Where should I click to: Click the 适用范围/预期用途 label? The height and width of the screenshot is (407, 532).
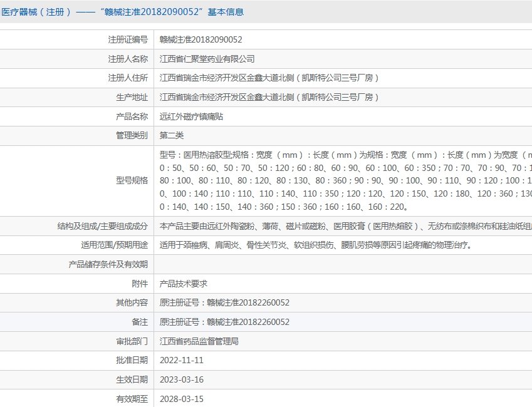(x=114, y=245)
